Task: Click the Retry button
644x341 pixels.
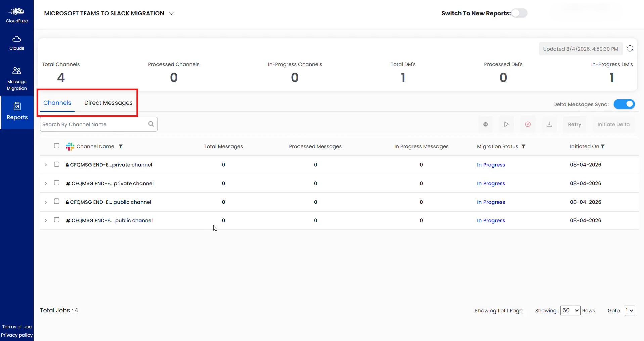Action: click(574, 124)
